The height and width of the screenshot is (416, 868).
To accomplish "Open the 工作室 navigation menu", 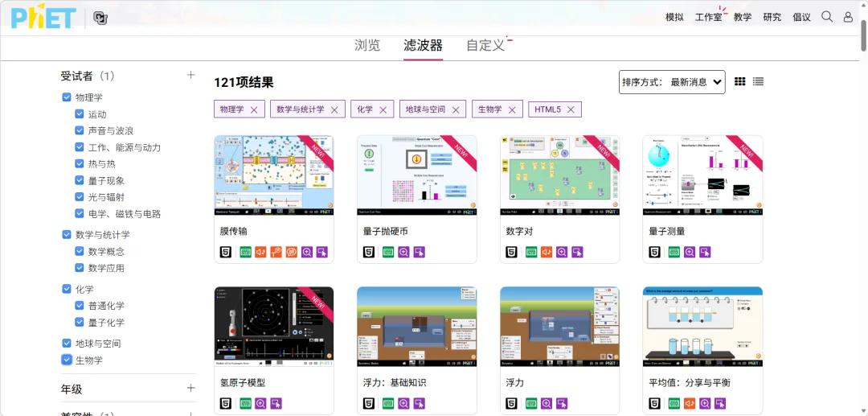I will (x=709, y=17).
